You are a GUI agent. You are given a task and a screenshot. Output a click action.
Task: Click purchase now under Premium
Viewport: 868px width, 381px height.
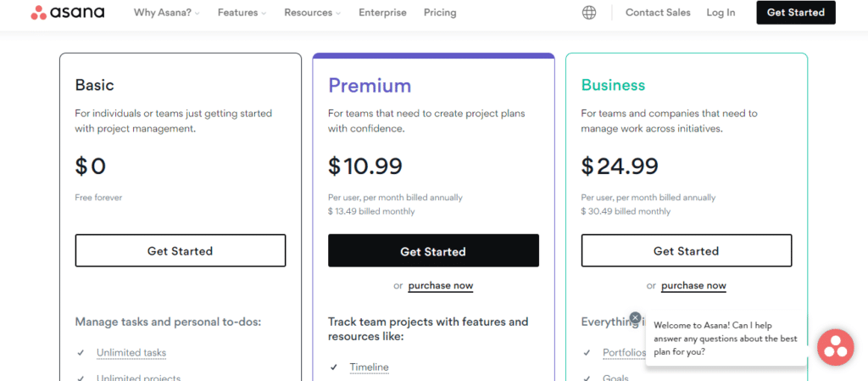tap(441, 286)
